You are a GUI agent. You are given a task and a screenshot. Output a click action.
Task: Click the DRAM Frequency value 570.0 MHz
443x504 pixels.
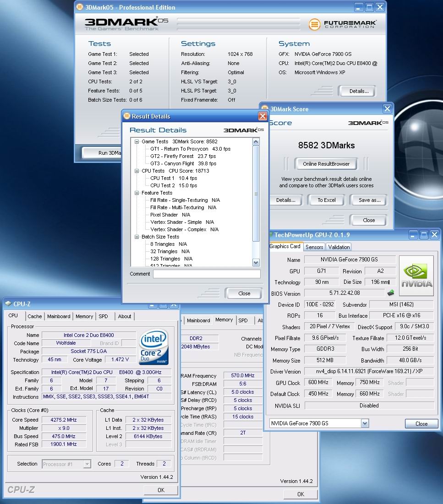point(242,375)
